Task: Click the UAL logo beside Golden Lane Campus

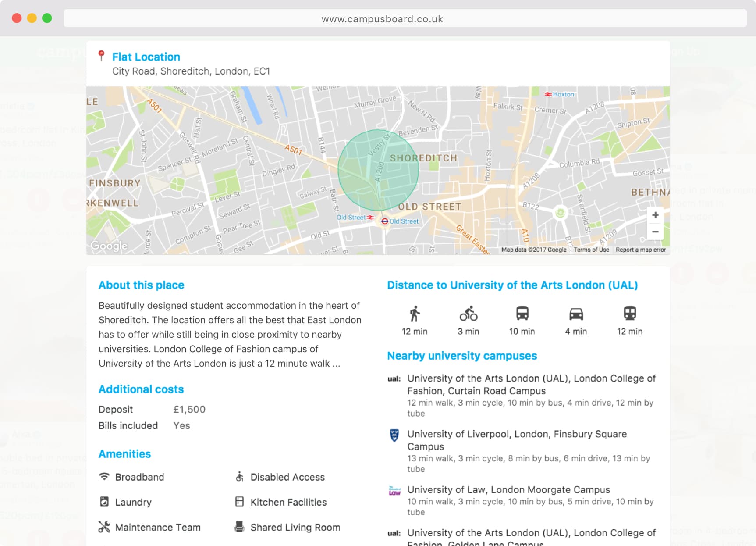Action: [394, 533]
